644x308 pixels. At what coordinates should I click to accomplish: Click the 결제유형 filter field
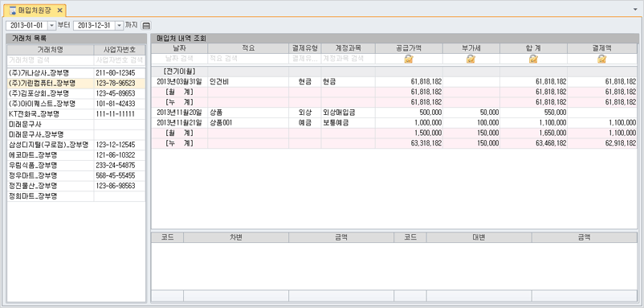305,59
